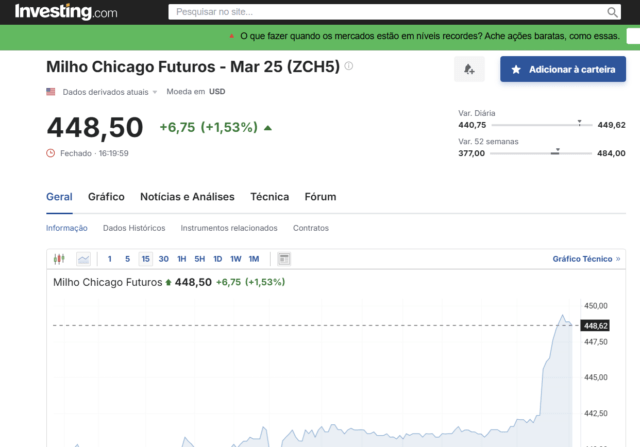Select the Informação sub-tab
This screenshot has height=447, width=640.
67,228
